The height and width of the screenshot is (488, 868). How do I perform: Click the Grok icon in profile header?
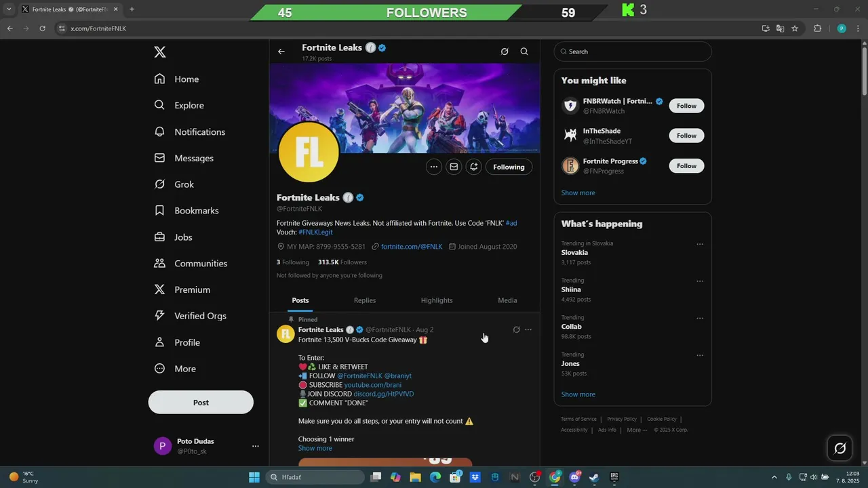pyautogui.click(x=505, y=52)
